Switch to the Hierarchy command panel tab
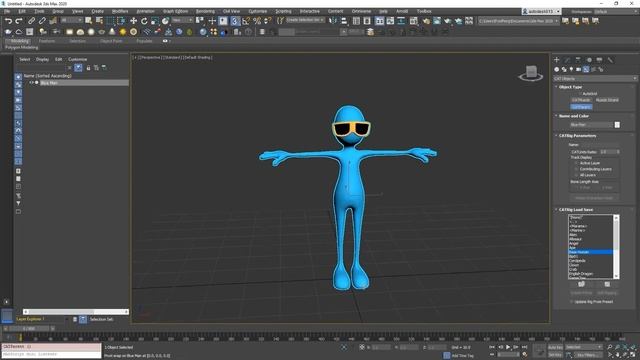 coord(578,60)
